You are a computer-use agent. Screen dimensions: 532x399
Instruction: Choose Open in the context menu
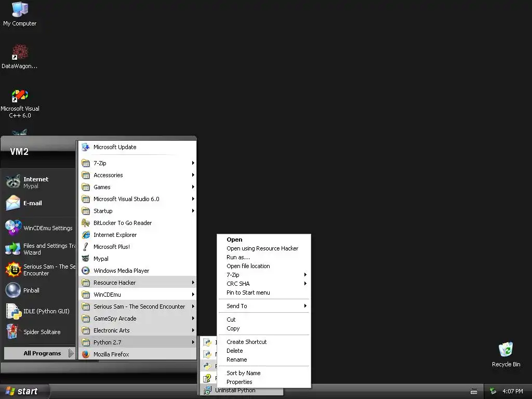tap(264, 240)
